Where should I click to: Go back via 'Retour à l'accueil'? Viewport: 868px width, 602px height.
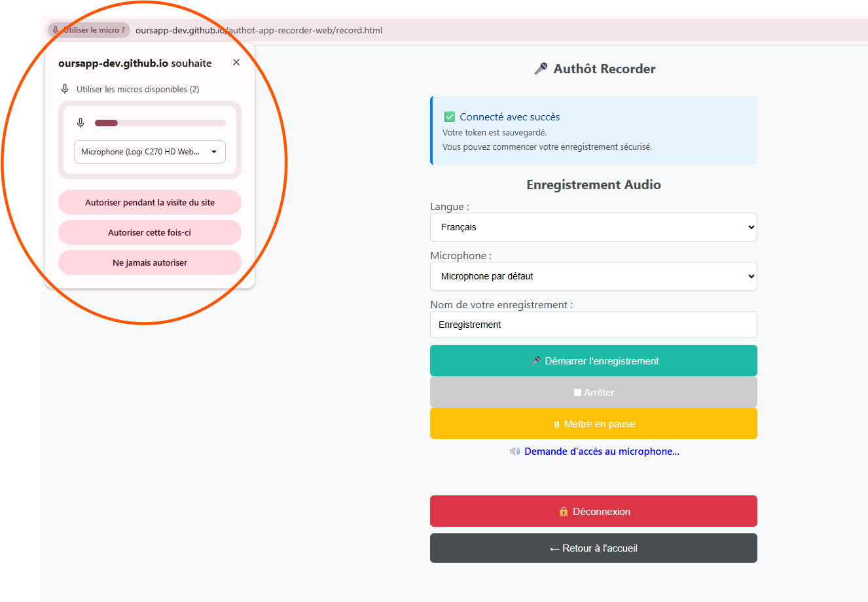(594, 548)
